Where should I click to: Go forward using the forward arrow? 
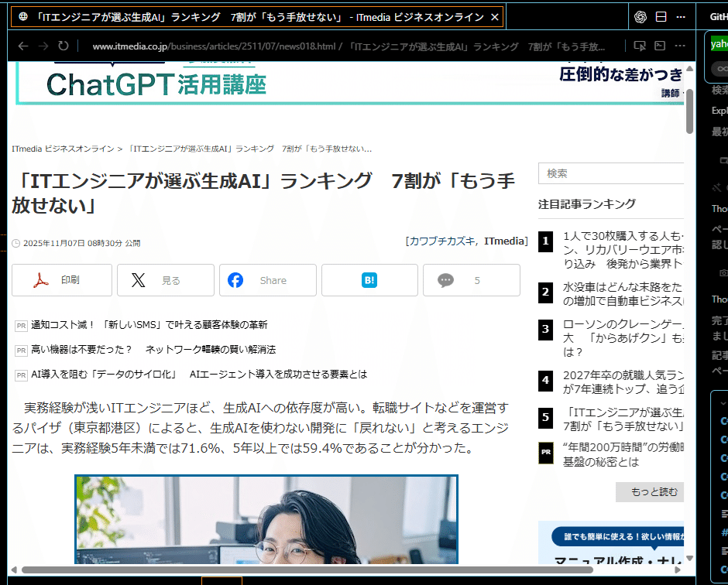point(43,46)
